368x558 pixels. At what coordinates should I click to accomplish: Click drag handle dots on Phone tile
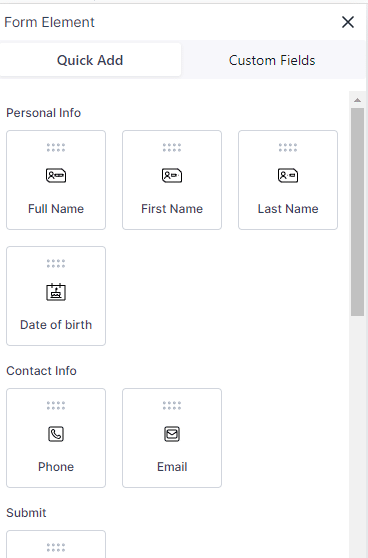56,405
